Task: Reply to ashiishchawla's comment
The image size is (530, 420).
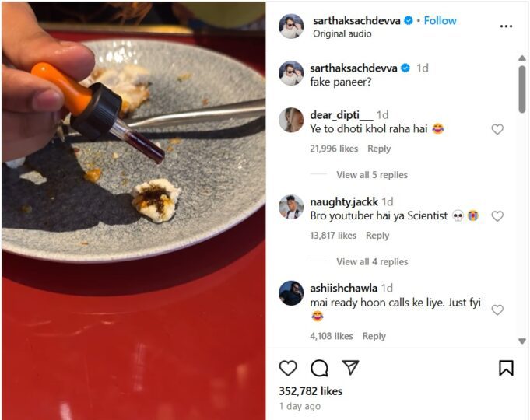Action: (x=374, y=336)
